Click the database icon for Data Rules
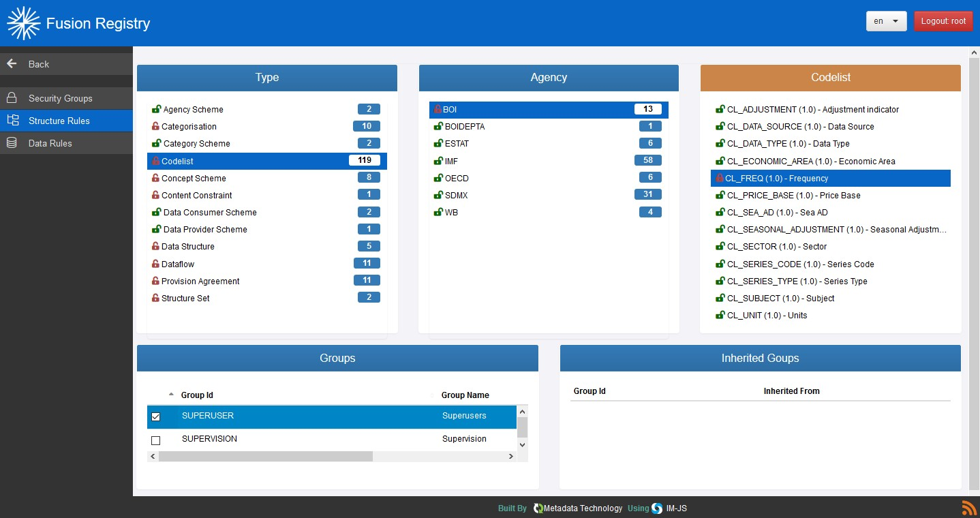This screenshot has height=518, width=980. [x=12, y=143]
